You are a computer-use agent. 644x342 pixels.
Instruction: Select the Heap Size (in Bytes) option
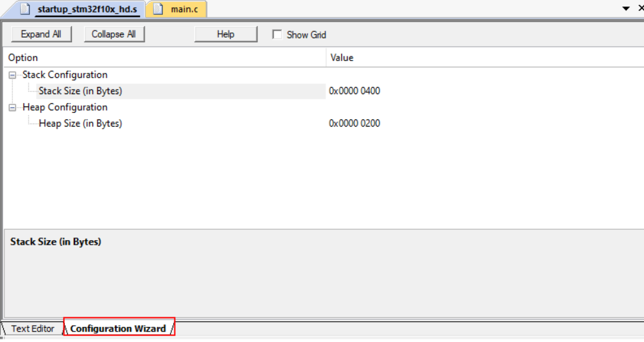click(80, 123)
